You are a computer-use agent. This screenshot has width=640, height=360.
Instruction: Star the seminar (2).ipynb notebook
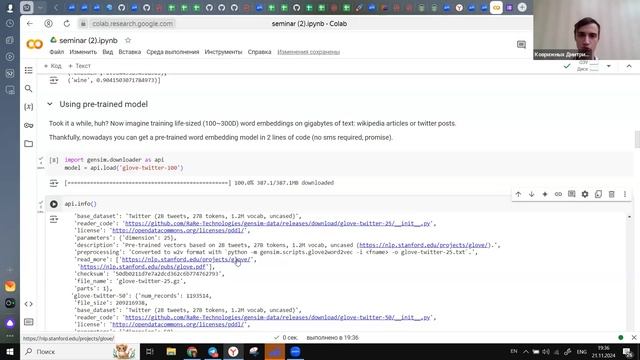click(x=128, y=40)
